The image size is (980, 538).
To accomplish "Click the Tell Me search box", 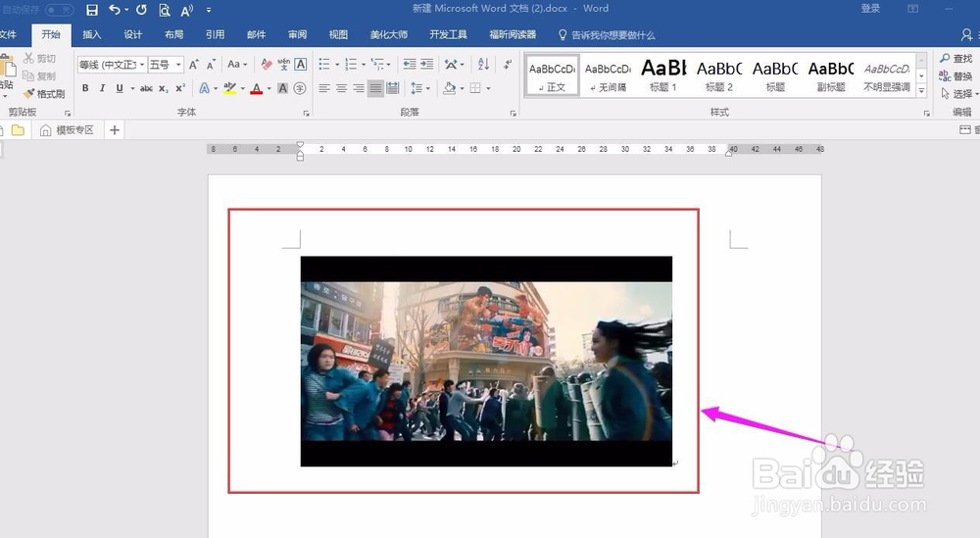I will click(x=607, y=35).
